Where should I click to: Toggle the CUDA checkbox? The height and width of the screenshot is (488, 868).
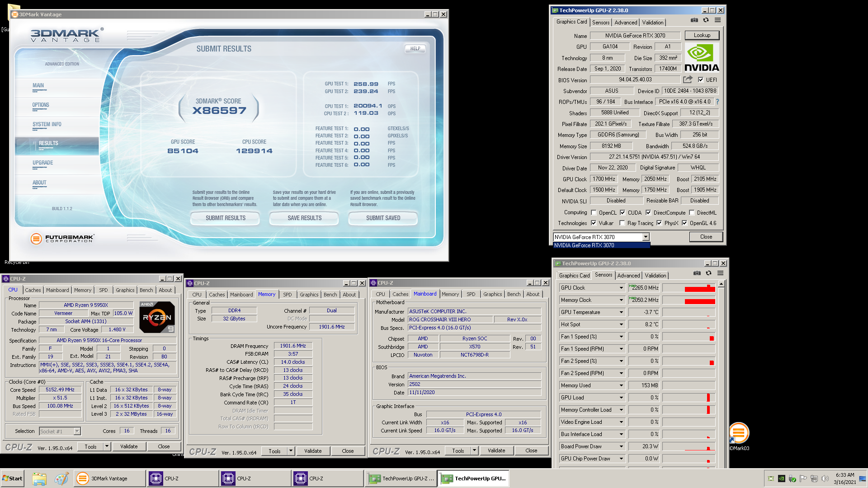coord(623,213)
